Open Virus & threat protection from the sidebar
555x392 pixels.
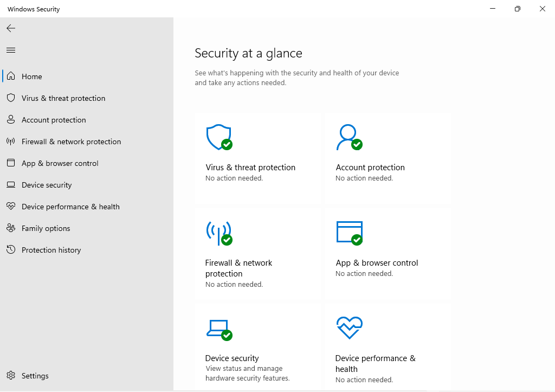[x=63, y=98]
